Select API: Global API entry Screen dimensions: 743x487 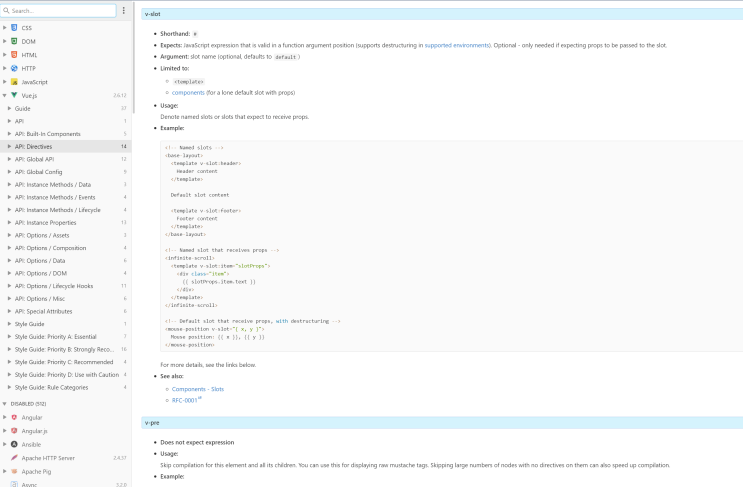(66, 159)
